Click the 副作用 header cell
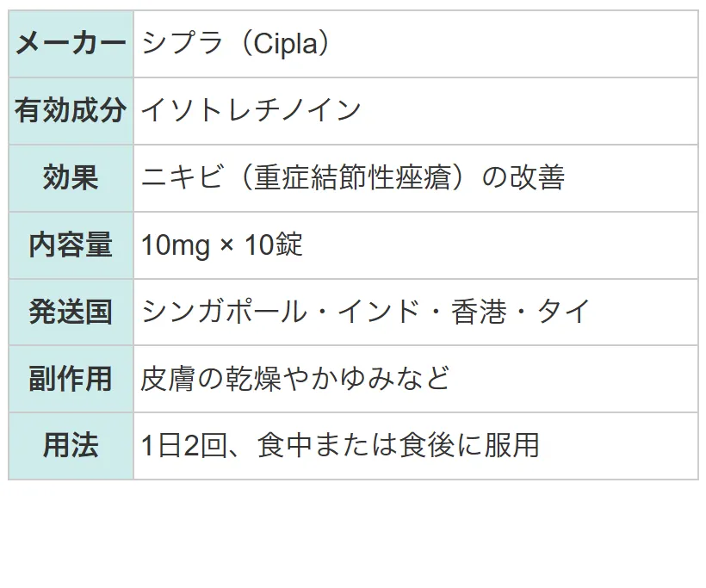The height and width of the screenshot is (588, 706). [x=71, y=379]
